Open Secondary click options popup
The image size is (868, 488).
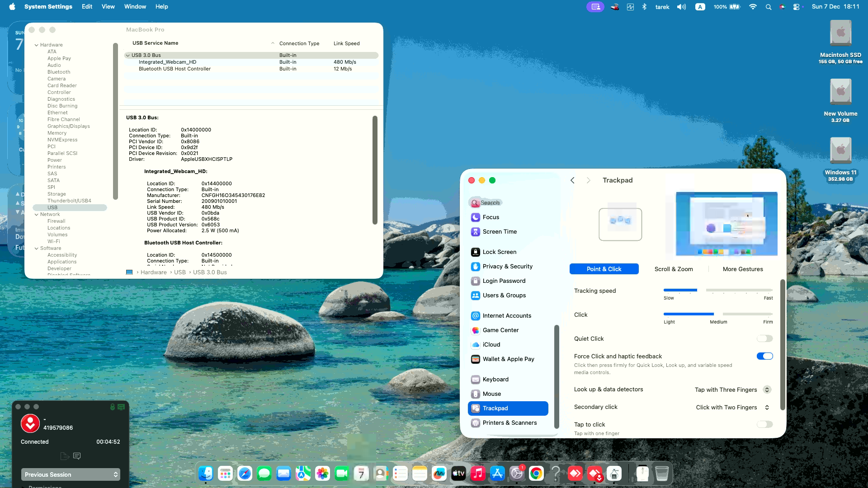(x=767, y=408)
